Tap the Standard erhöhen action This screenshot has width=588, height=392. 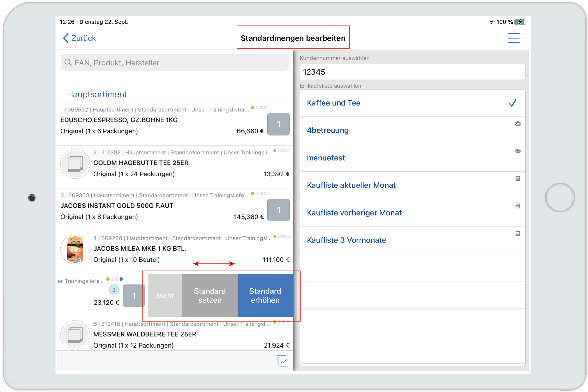point(265,295)
